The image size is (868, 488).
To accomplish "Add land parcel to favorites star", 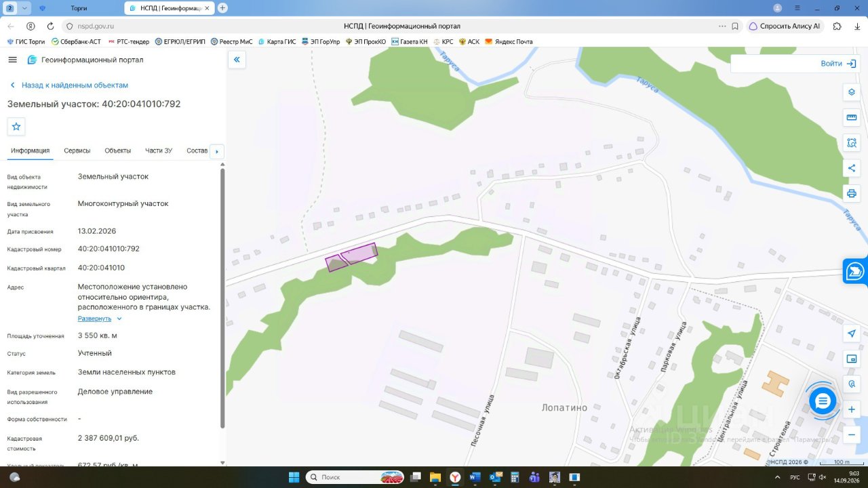I will tap(16, 126).
